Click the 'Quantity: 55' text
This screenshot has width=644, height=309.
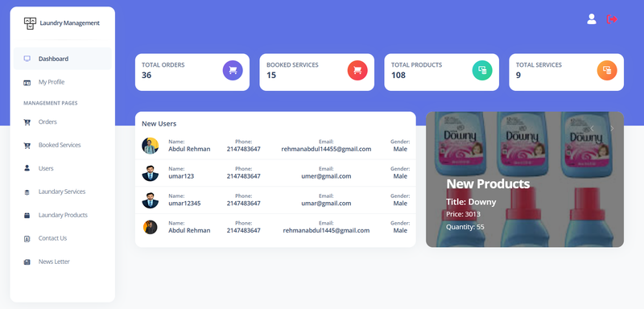tap(465, 226)
